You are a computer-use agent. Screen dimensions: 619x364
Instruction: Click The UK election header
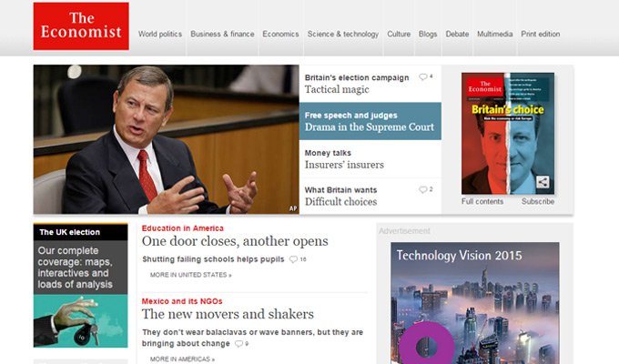(x=80, y=232)
